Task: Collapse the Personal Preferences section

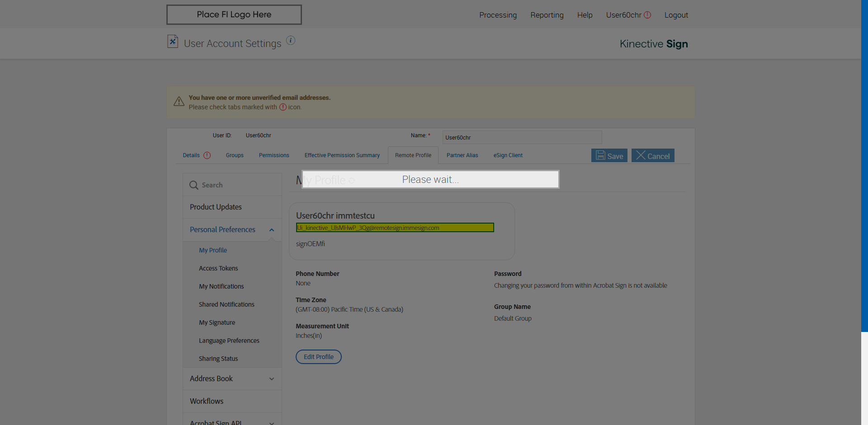Action: coord(271,230)
